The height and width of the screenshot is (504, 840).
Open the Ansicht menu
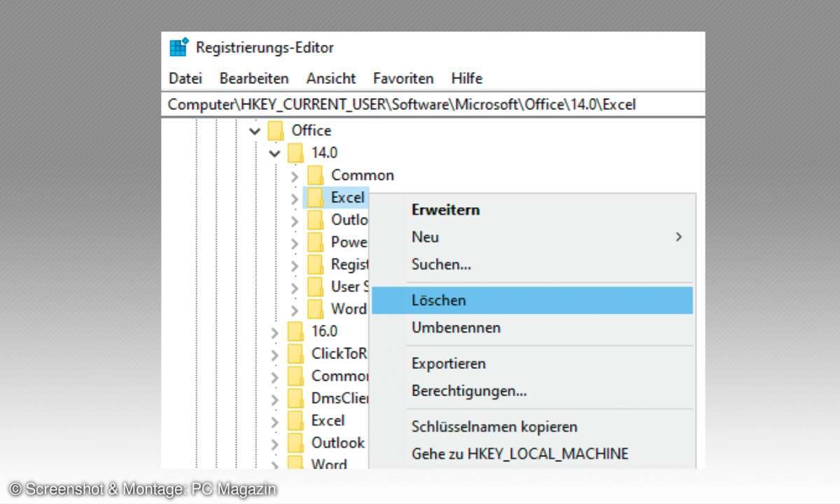pyautogui.click(x=331, y=78)
